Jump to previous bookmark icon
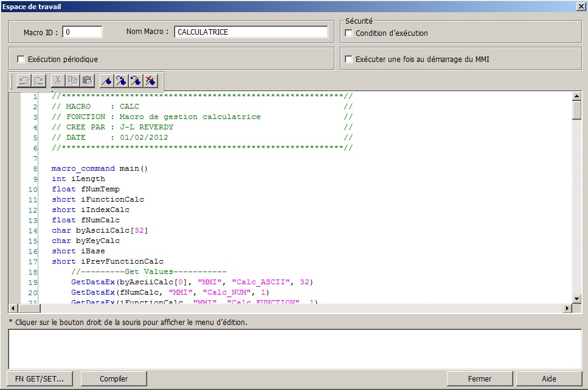Image resolution: width=588 pixels, height=390 pixels. [136, 80]
